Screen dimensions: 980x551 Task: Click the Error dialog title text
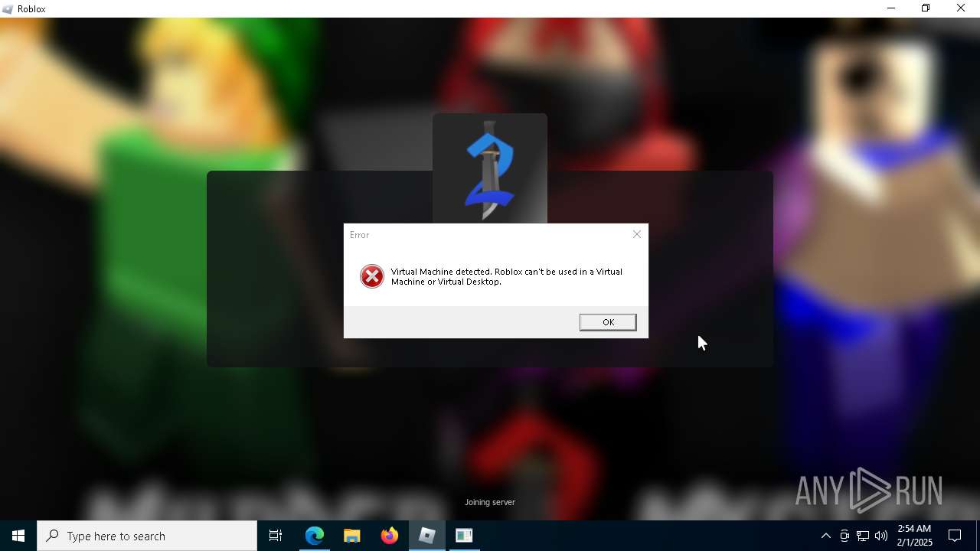coord(360,235)
